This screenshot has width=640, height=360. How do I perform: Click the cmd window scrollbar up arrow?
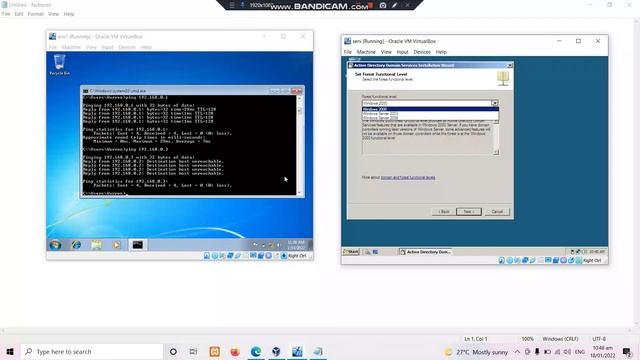[x=300, y=98]
